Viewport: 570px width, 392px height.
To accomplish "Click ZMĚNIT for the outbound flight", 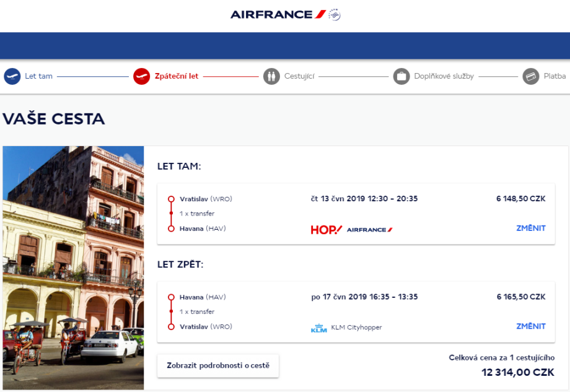I will (530, 228).
